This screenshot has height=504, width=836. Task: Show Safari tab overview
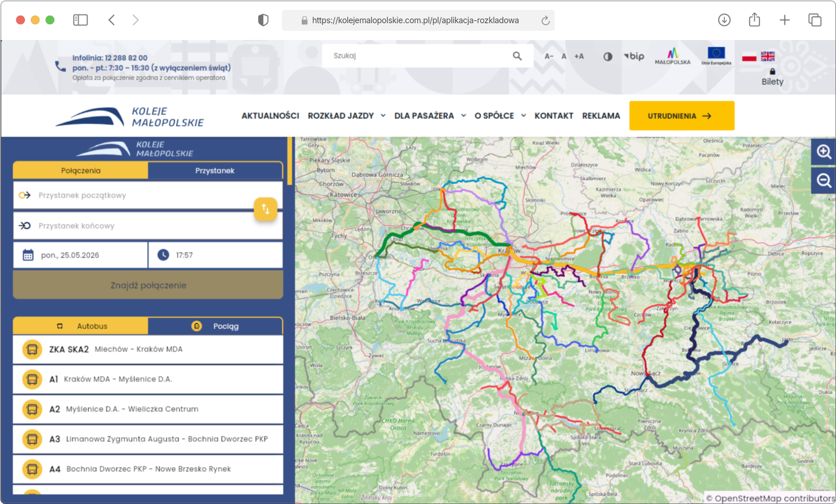[815, 20]
